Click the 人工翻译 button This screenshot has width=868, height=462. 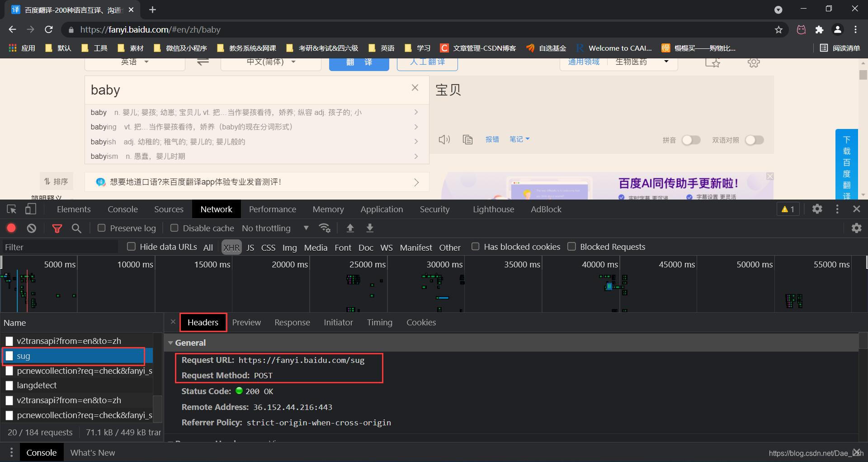[x=427, y=63]
